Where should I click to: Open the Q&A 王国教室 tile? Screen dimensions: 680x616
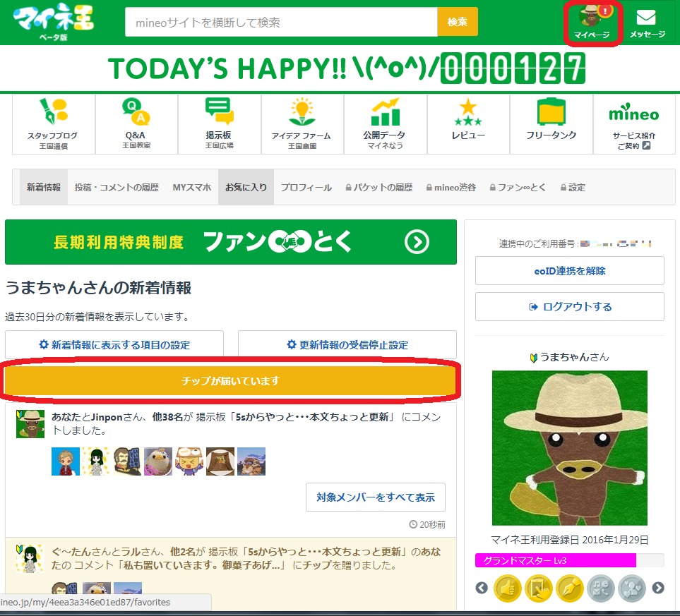136,124
